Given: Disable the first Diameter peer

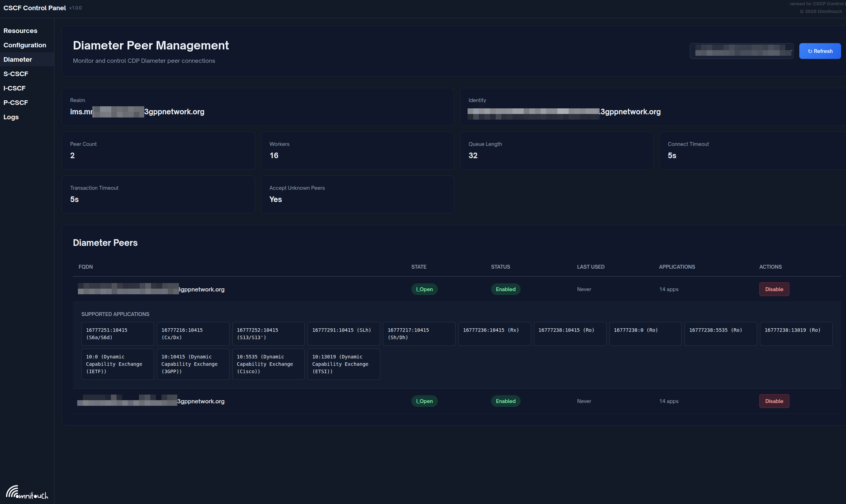Looking at the screenshot, I should pos(774,289).
